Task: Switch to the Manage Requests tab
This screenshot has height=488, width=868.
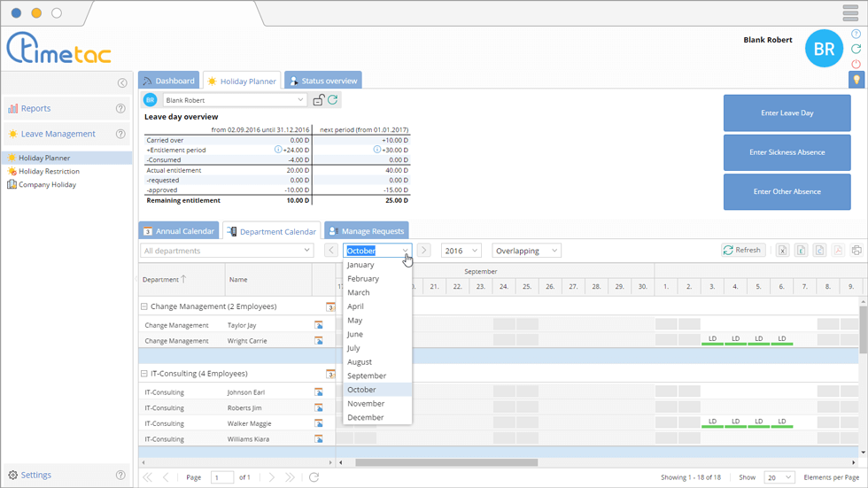Action: 367,231
